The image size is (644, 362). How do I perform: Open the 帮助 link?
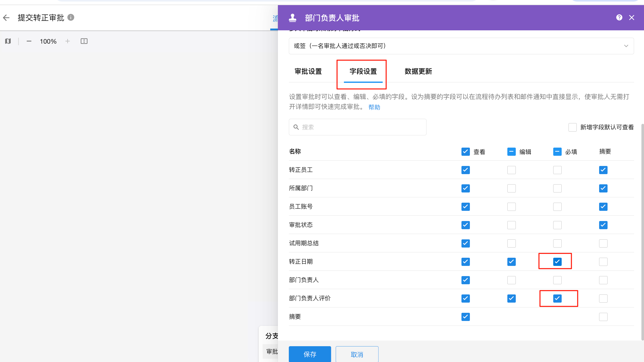click(x=374, y=107)
